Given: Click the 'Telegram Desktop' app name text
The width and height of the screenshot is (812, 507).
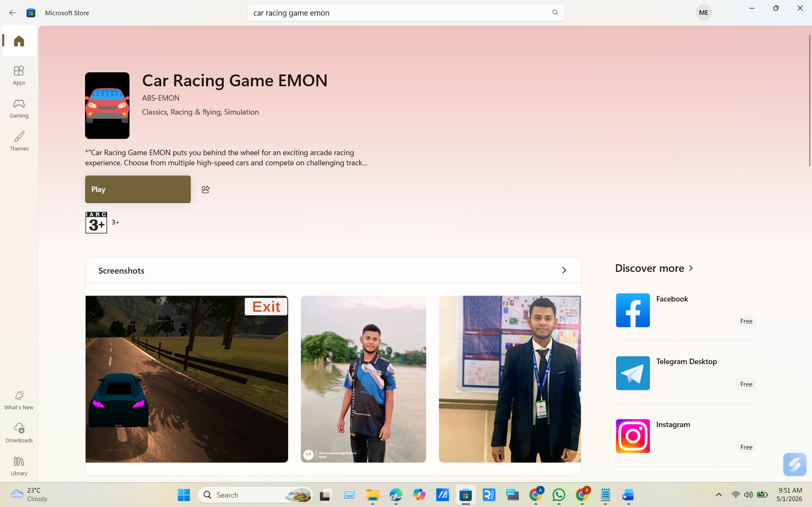Looking at the screenshot, I should coord(686,362).
